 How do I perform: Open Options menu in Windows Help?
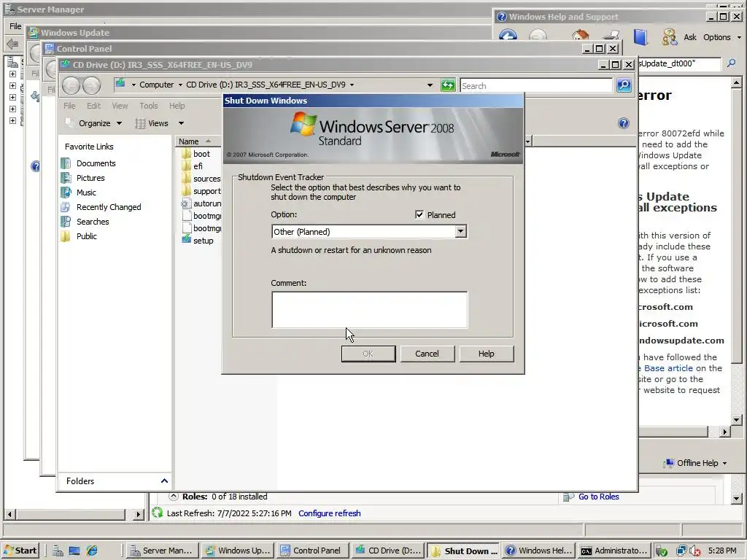coord(721,37)
